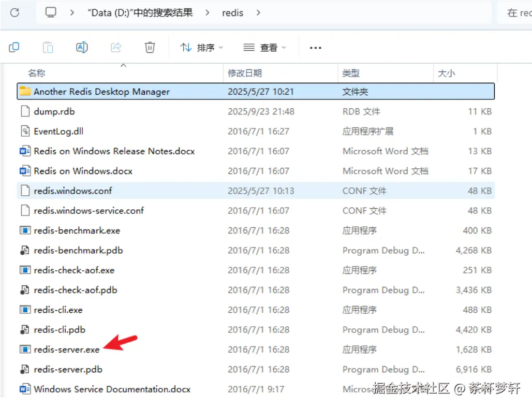This screenshot has height=407, width=532.
Task: Select file name "redis-check-aof.exe"
Action: click(x=74, y=270)
